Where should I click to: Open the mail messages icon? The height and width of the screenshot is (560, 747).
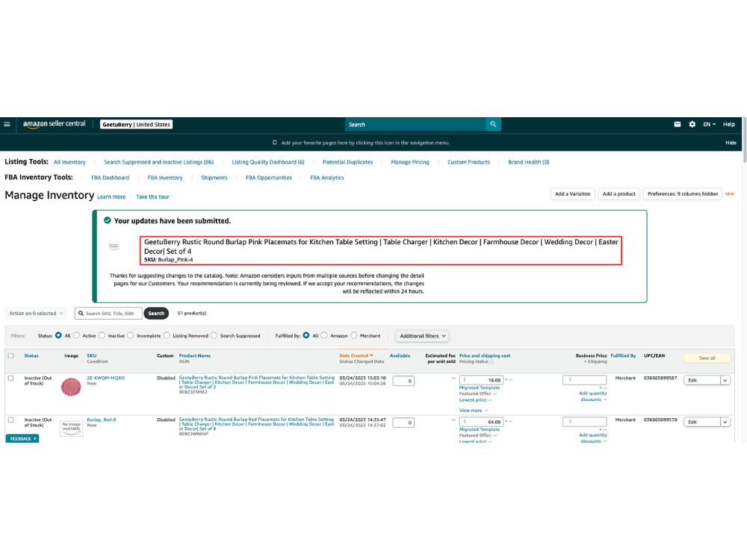point(677,124)
